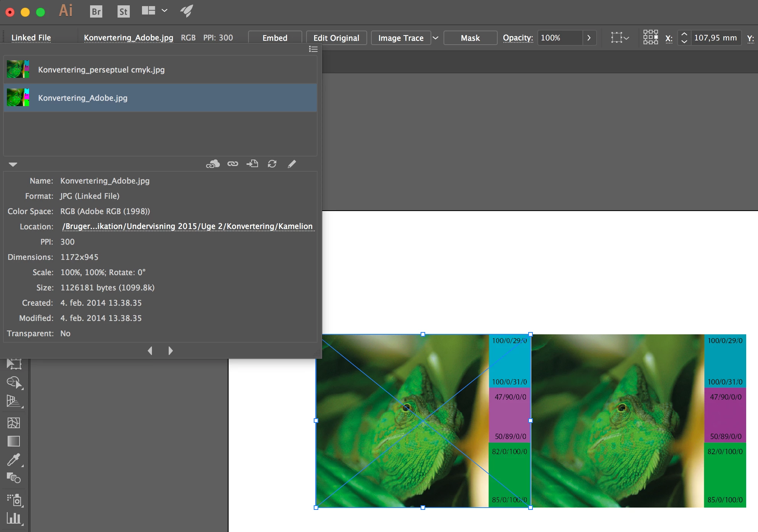
Task: Click the Relink icon in Links panel
Action: coord(232,164)
